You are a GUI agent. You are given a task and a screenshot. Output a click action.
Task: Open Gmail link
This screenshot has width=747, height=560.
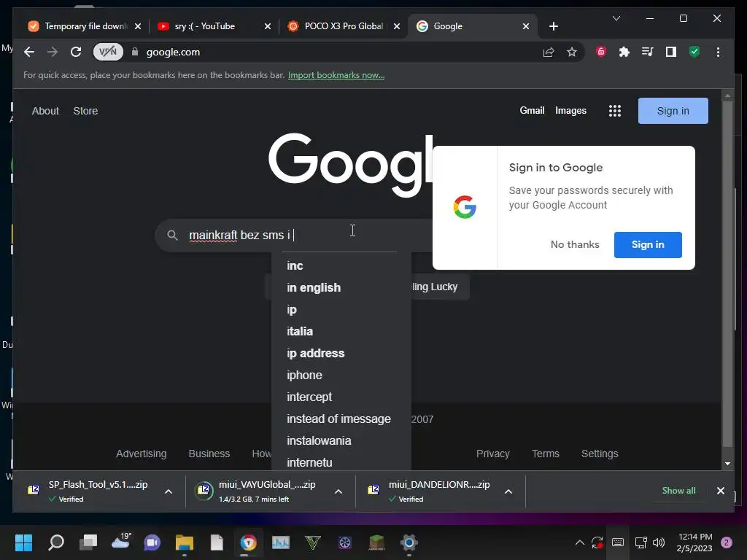click(532, 111)
